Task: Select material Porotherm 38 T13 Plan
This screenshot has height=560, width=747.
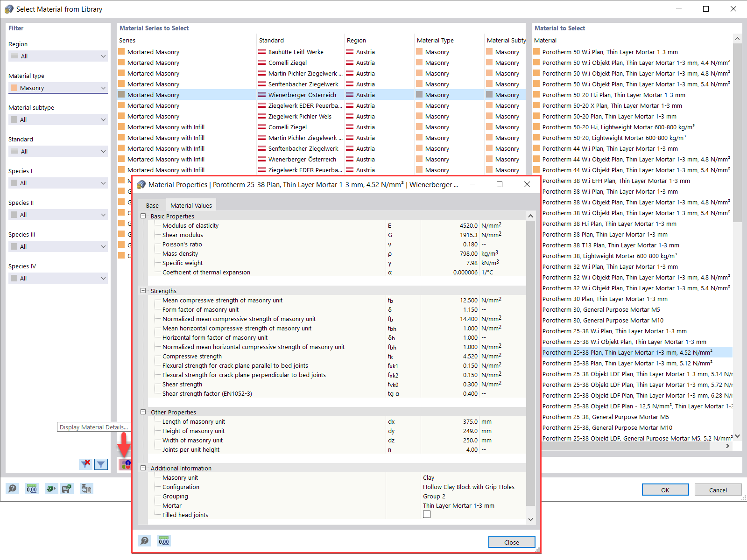Action: pos(633,245)
